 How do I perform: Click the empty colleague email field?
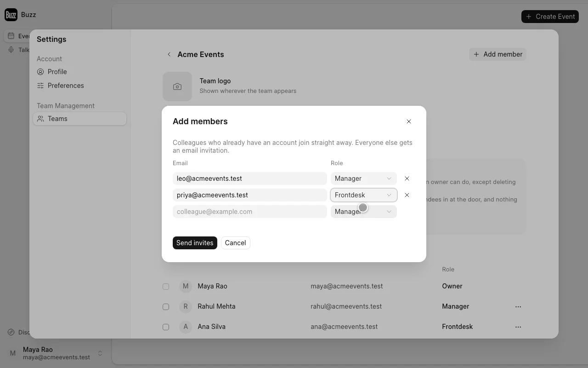250,212
